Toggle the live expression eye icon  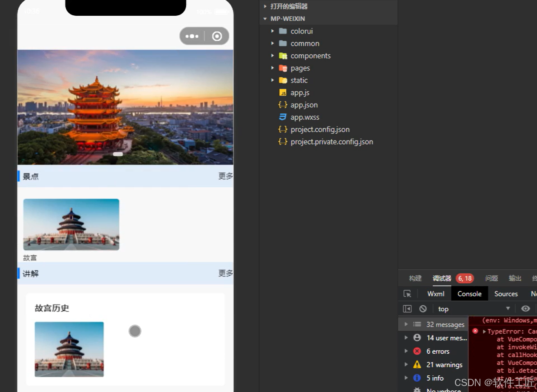pos(526,309)
